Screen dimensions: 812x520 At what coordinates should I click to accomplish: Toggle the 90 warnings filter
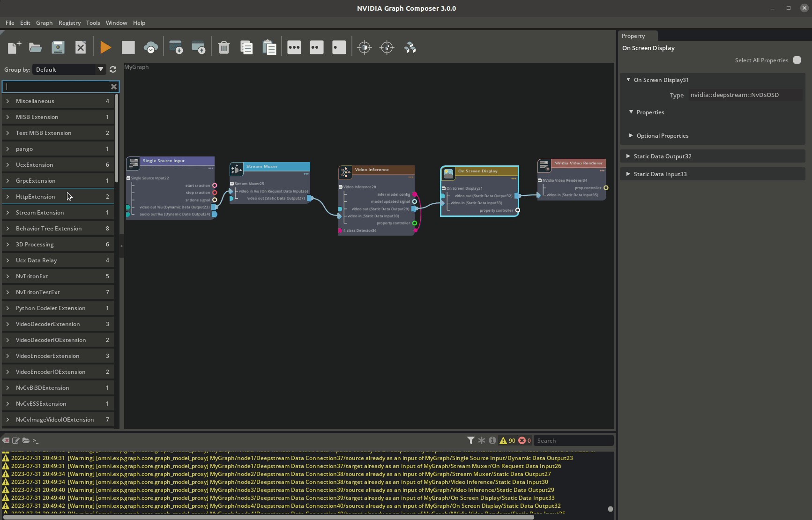click(x=507, y=440)
